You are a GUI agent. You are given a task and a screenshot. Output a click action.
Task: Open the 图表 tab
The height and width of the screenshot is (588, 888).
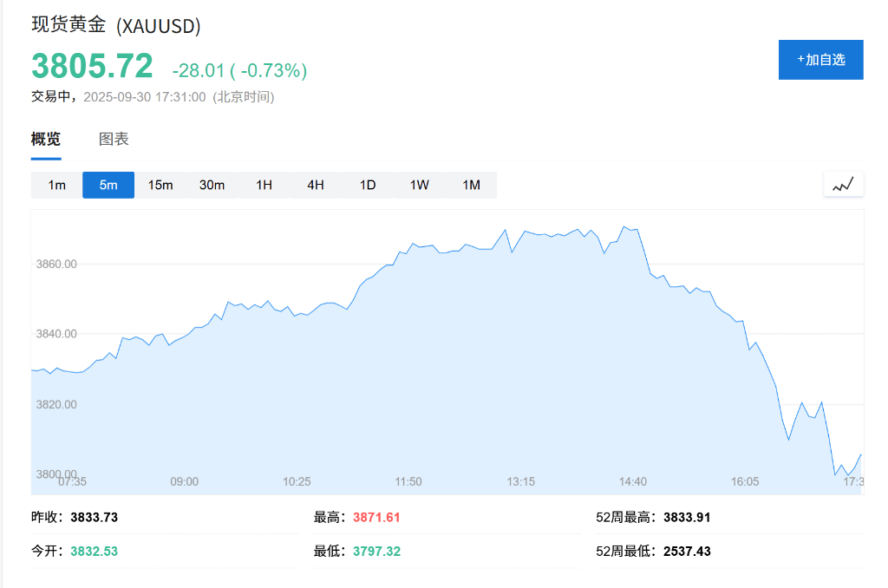pos(114,139)
